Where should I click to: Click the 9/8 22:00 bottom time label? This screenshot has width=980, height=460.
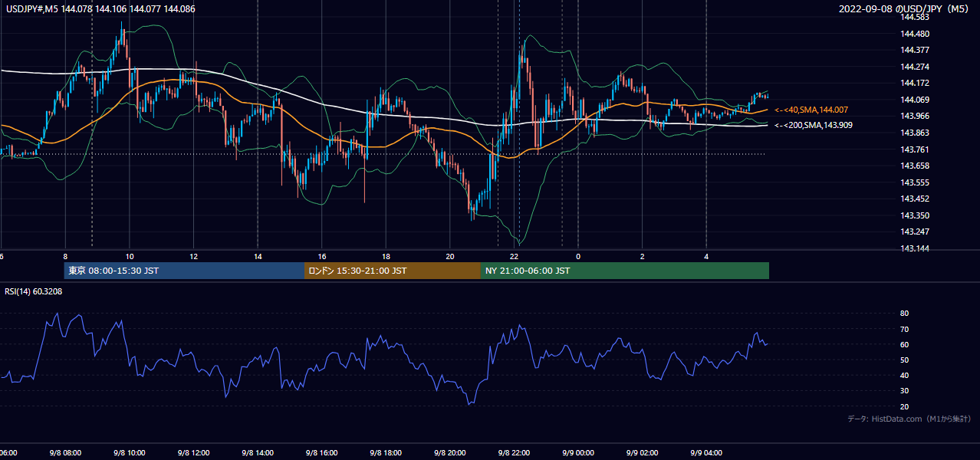click(x=515, y=452)
